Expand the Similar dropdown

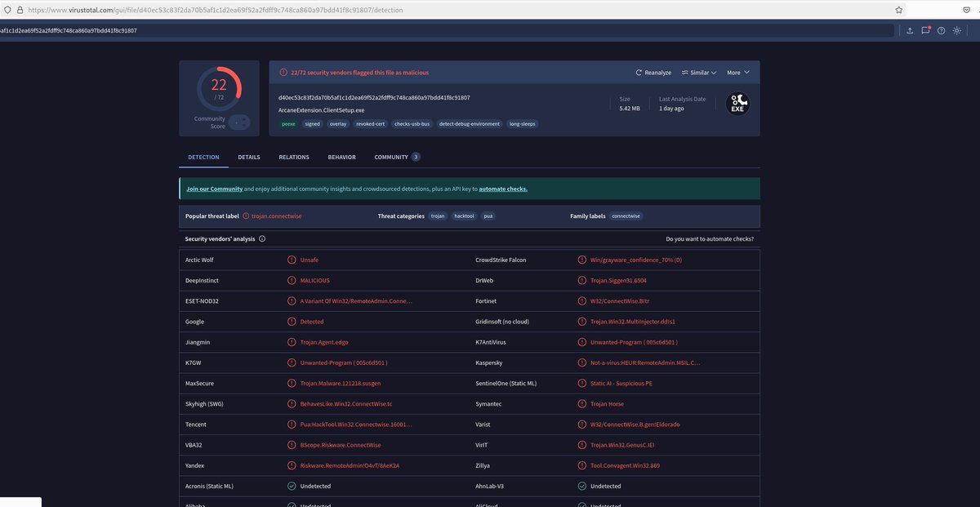(698, 73)
